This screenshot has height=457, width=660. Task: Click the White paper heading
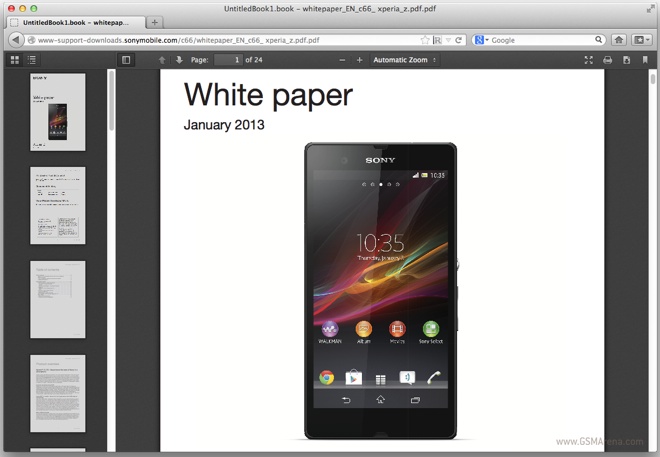point(268,95)
